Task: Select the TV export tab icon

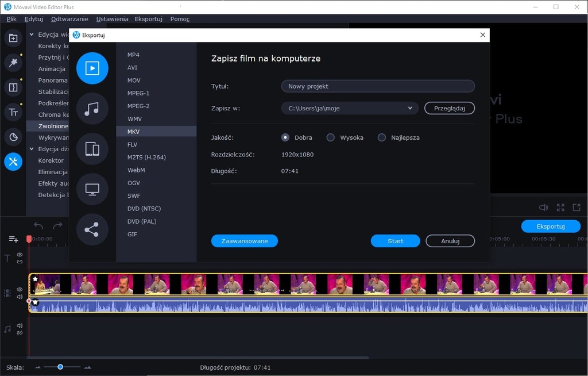Action: (x=92, y=189)
